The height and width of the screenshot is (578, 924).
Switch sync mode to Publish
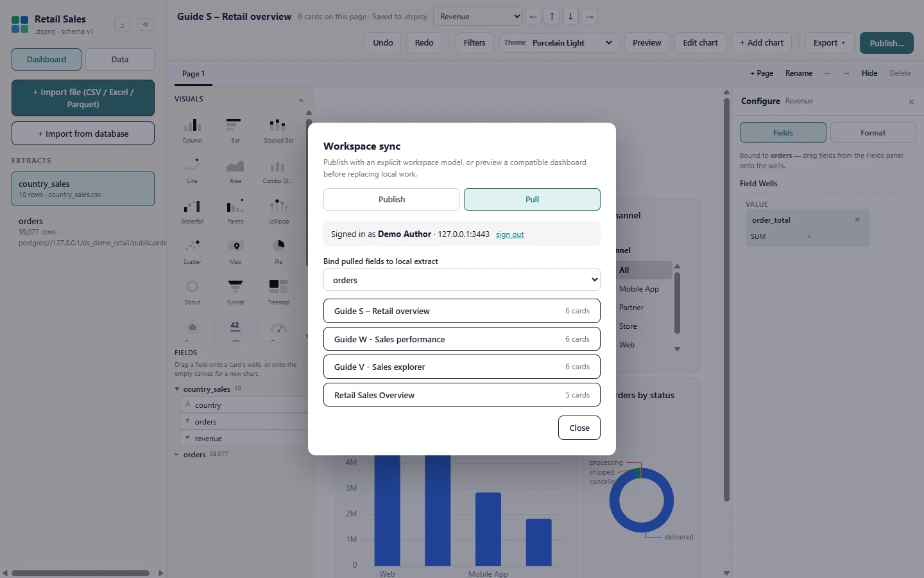[391, 199]
